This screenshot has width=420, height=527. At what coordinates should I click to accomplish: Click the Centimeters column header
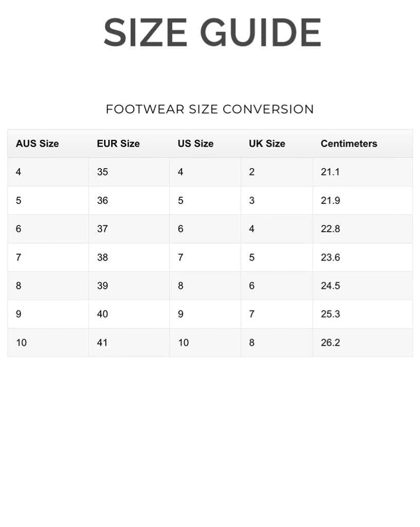[x=349, y=144]
